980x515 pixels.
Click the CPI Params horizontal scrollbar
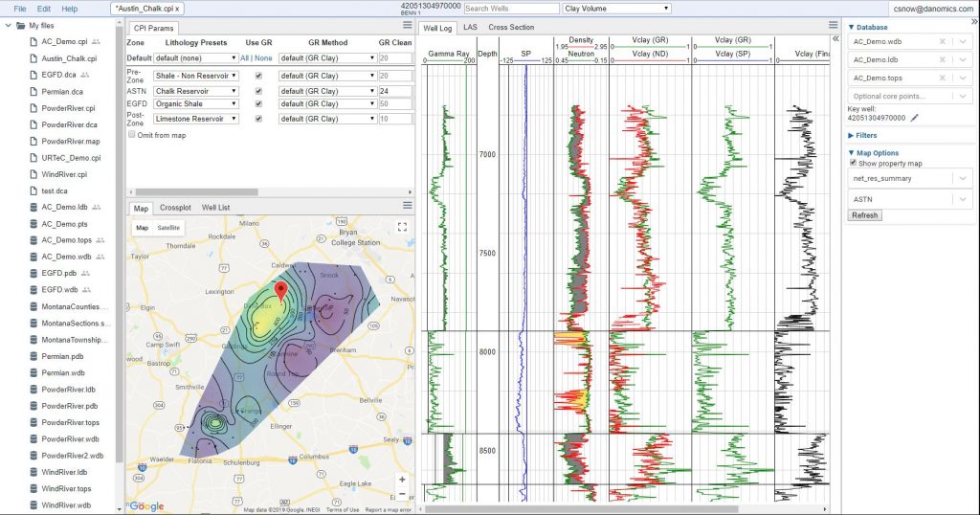coord(196,191)
